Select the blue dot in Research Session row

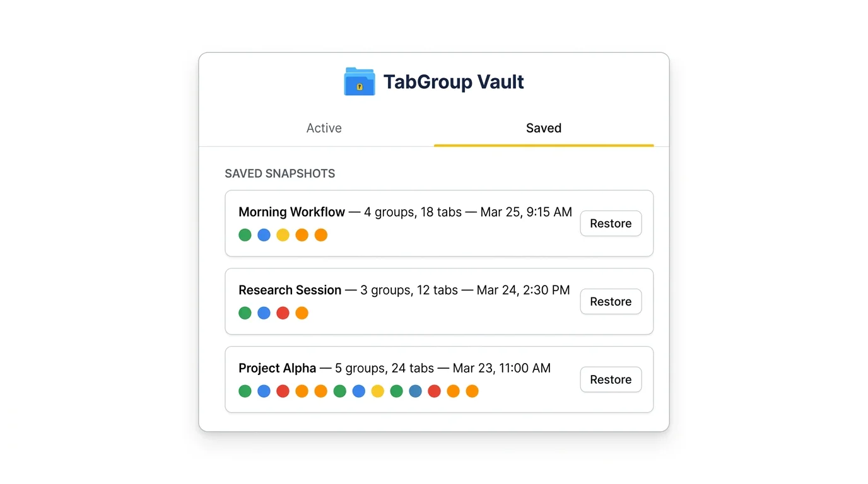pyautogui.click(x=264, y=313)
